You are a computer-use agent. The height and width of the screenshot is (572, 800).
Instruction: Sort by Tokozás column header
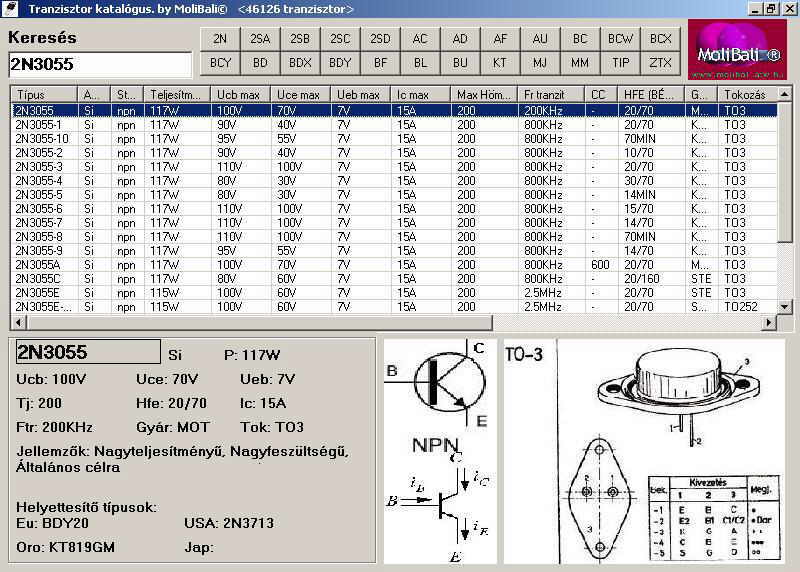click(747, 94)
